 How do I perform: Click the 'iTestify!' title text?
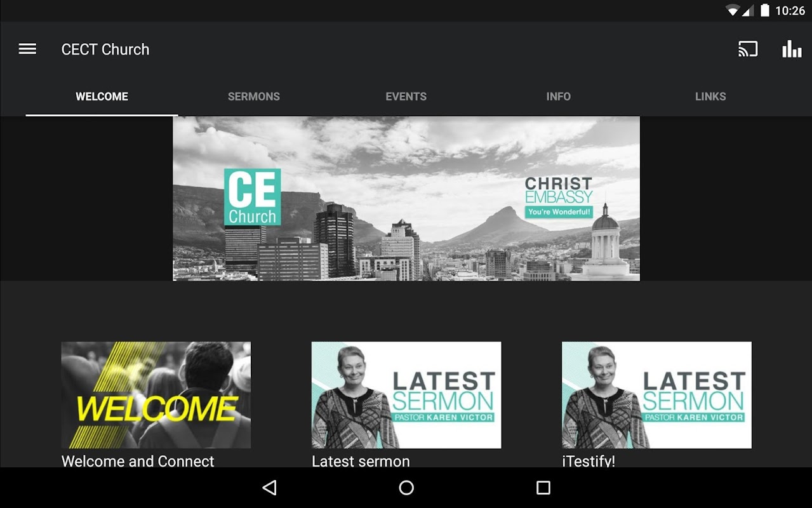coord(589,461)
